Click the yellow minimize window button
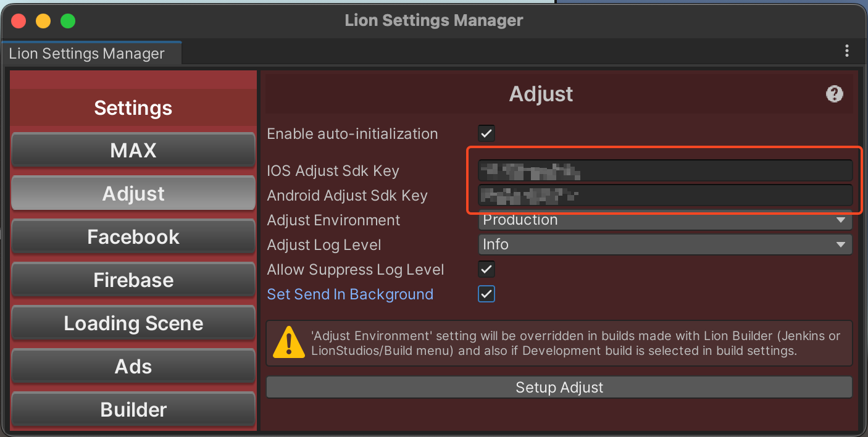Image resolution: width=868 pixels, height=437 pixels. pos(43,21)
